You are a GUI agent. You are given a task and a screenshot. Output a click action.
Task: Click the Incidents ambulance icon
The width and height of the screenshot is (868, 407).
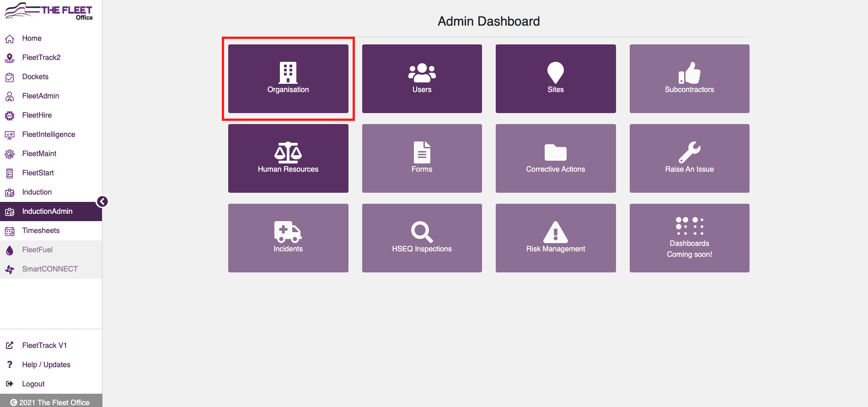click(x=288, y=232)
